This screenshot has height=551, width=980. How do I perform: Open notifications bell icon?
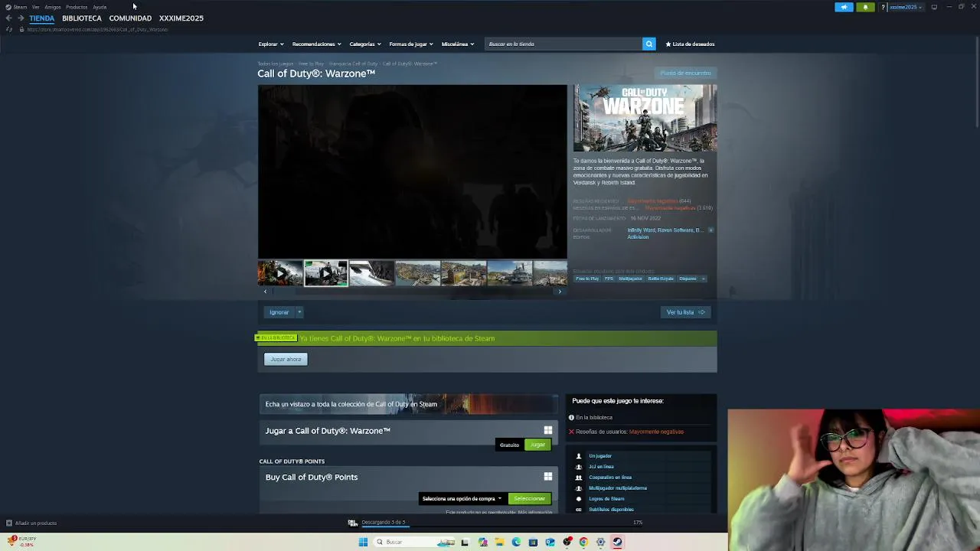coord(865,7)
